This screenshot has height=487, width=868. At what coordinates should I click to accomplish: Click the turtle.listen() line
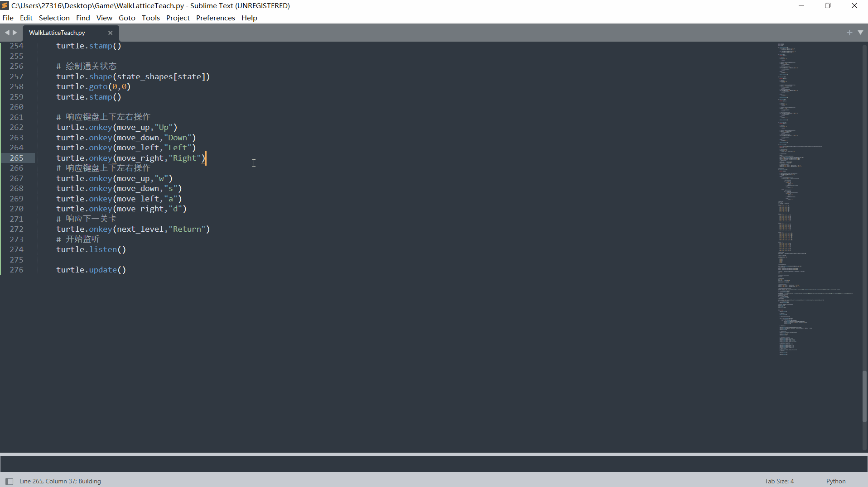[91, 249]
